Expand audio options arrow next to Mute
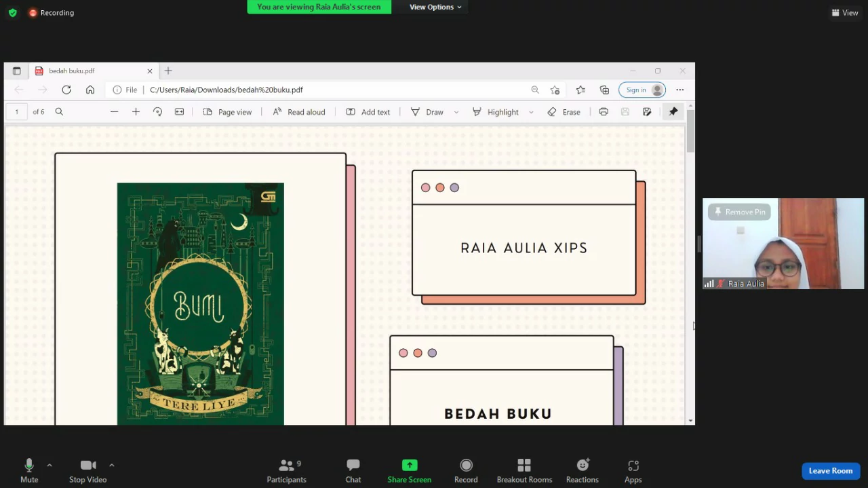 (x=49, y=465)
